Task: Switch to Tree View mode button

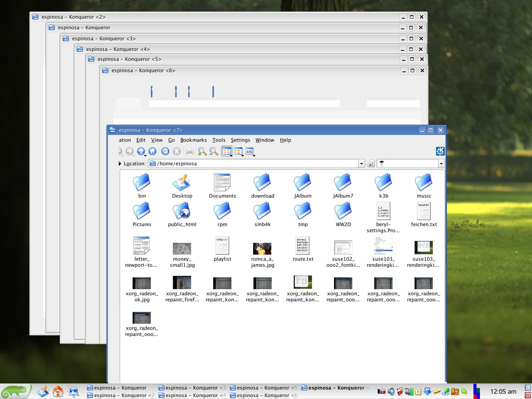Action: [238, 151]
